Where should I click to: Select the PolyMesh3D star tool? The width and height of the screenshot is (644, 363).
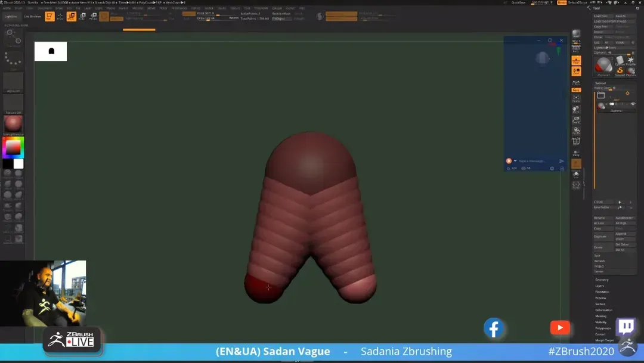(630, 61)
